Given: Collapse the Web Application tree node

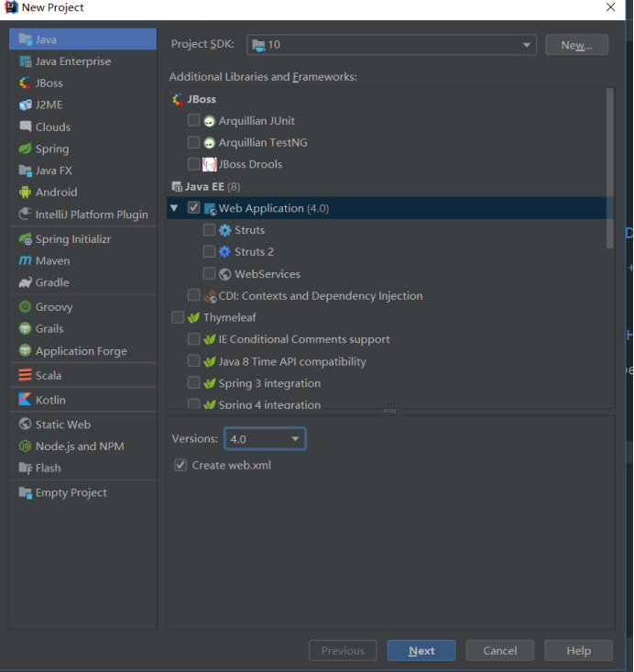Looking at the screenshot, I should tap(174, 208).
